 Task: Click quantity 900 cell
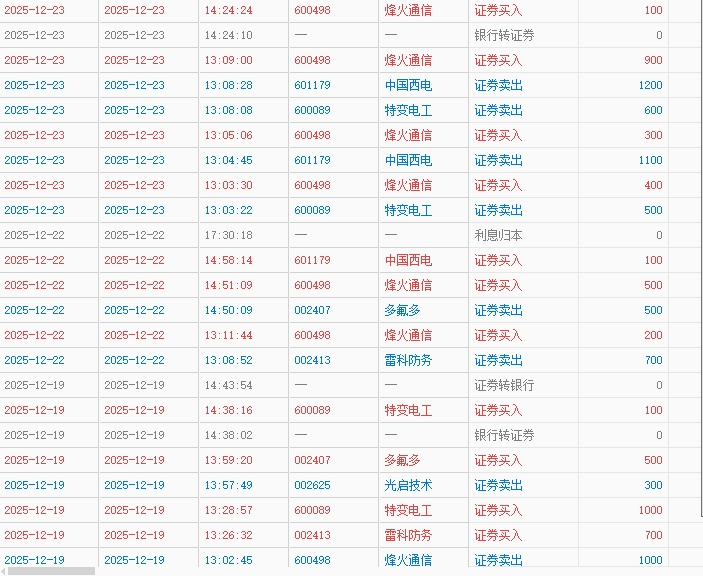653,60
